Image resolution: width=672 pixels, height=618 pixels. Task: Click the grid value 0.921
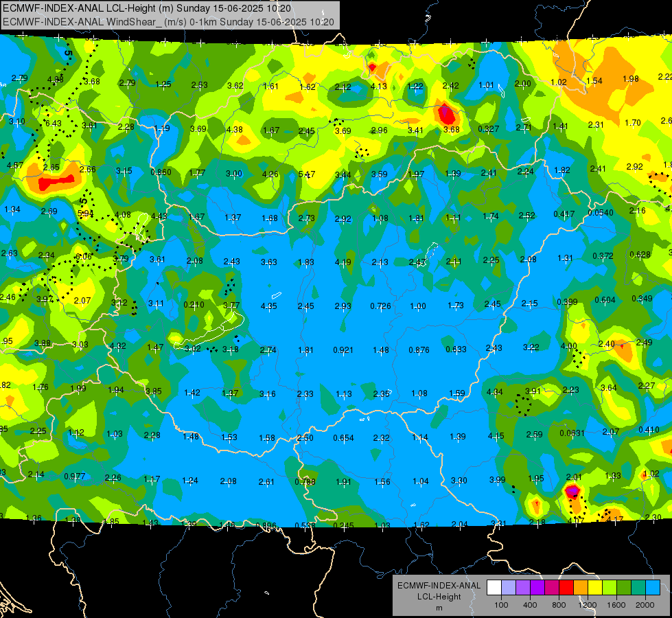point(343,350)
